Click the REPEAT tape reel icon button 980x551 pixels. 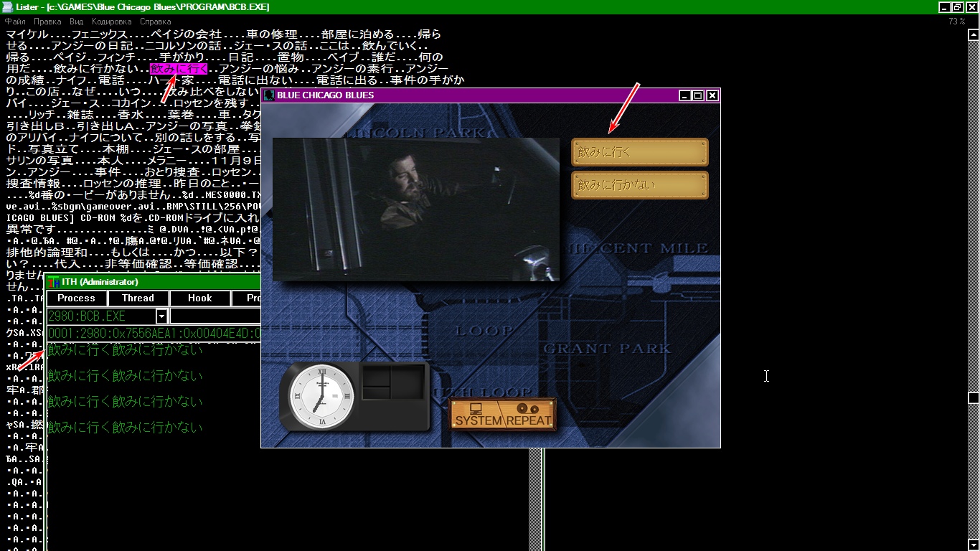529,415
